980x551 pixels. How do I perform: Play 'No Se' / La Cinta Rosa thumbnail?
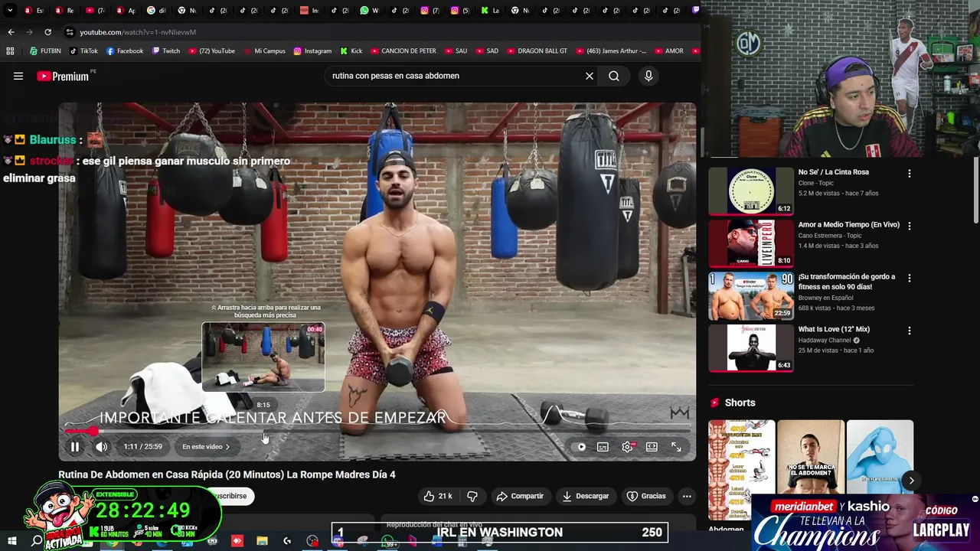[751, 191]
